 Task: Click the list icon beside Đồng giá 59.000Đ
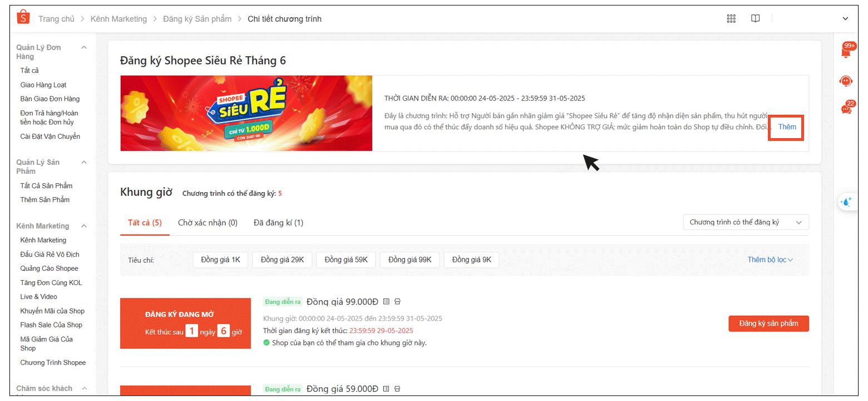pyautogui.click(x=387, y=389)
